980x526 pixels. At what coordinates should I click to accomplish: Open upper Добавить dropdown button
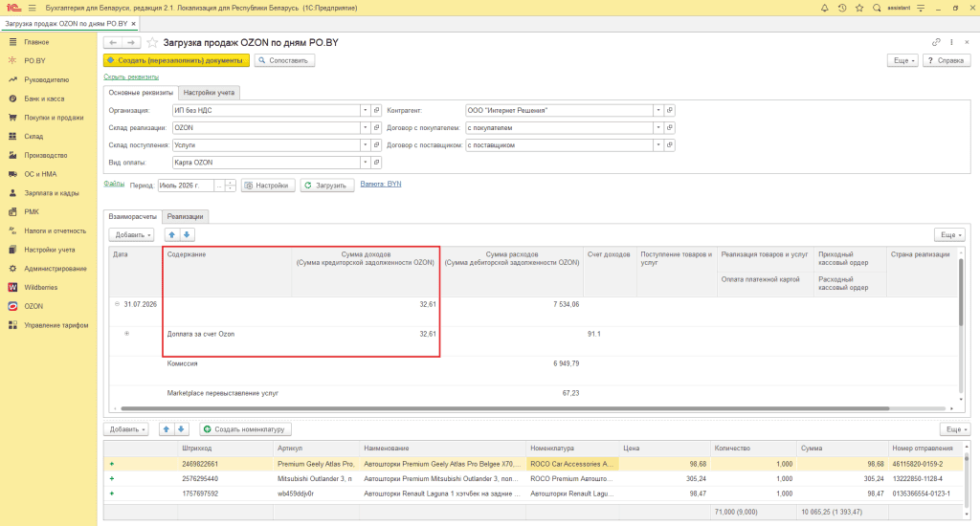[131, 235]
